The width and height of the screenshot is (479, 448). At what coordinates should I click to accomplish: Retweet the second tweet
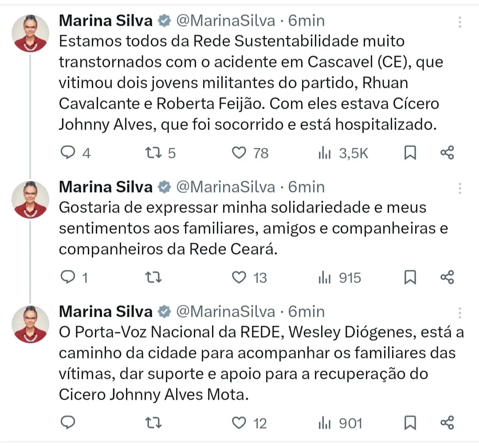click(x=153, y=277)
